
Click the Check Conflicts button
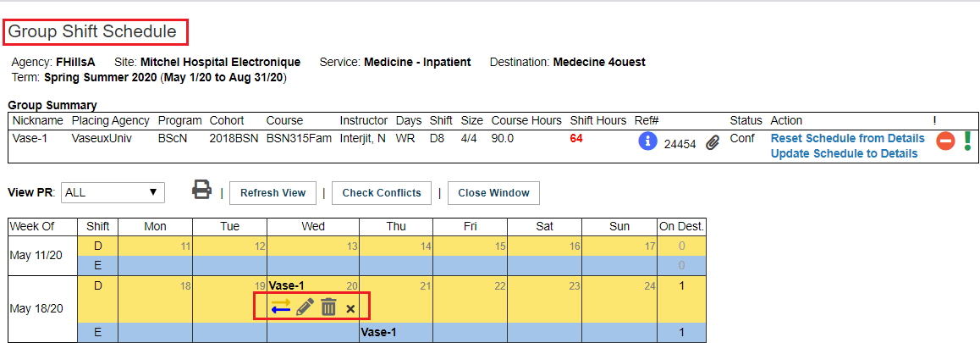pyautogui.click(x=382, y=193)
